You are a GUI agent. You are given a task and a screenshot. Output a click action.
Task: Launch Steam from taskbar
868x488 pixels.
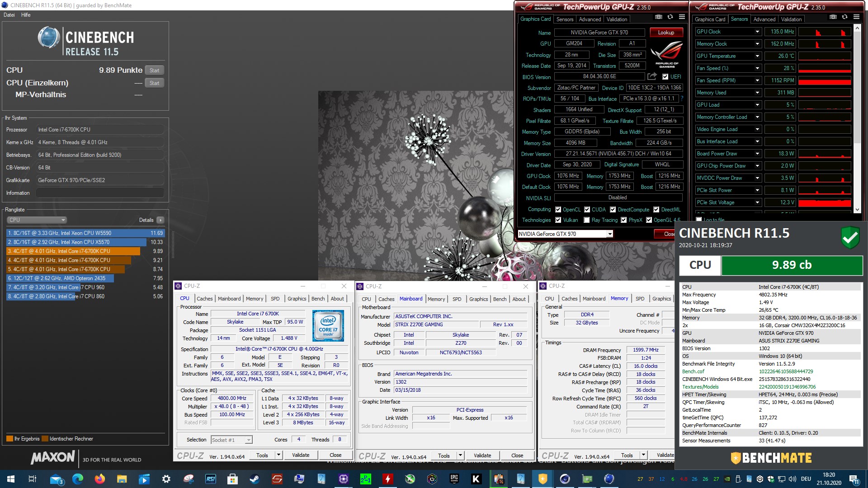255,479
